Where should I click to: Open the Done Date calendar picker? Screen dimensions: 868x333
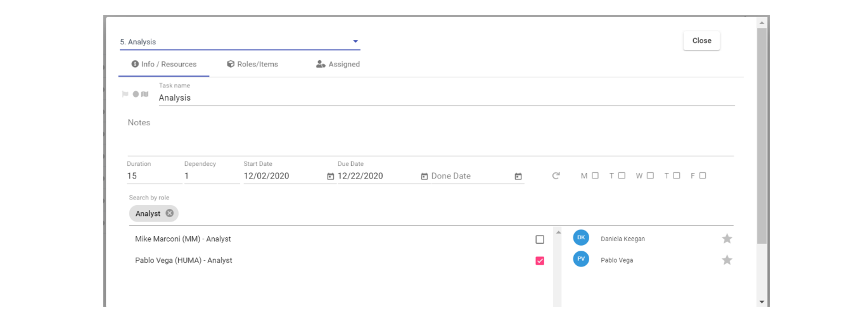(518, 177)
